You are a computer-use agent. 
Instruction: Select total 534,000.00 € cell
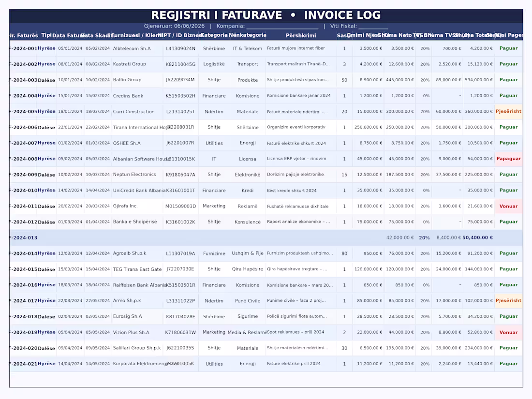pos(479,80)
